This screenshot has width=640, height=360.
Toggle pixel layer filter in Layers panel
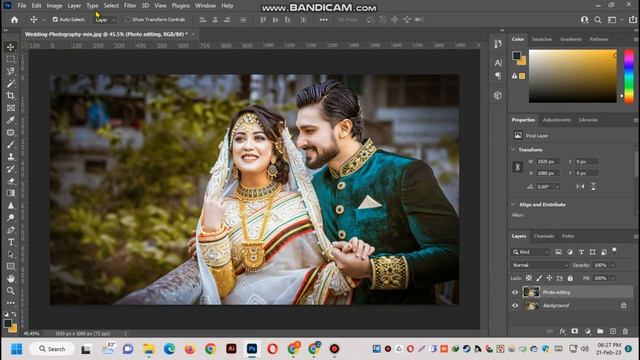558,252
